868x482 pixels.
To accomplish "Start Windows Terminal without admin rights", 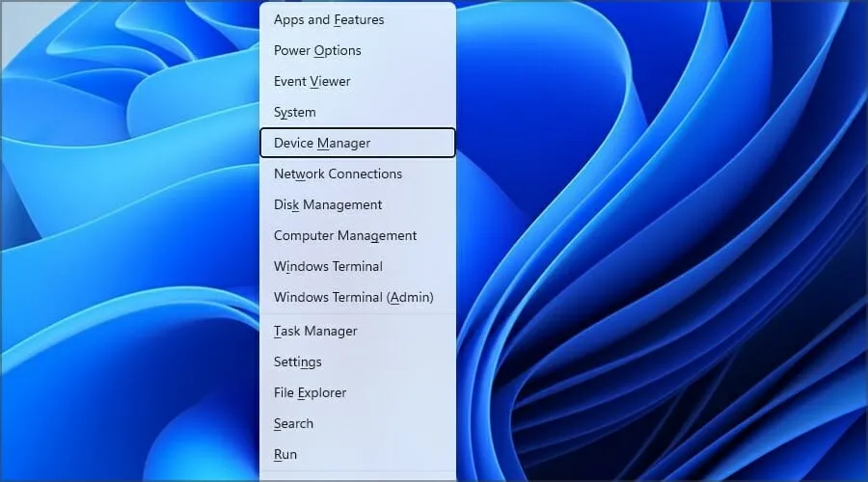I will [x=328, y=267].
